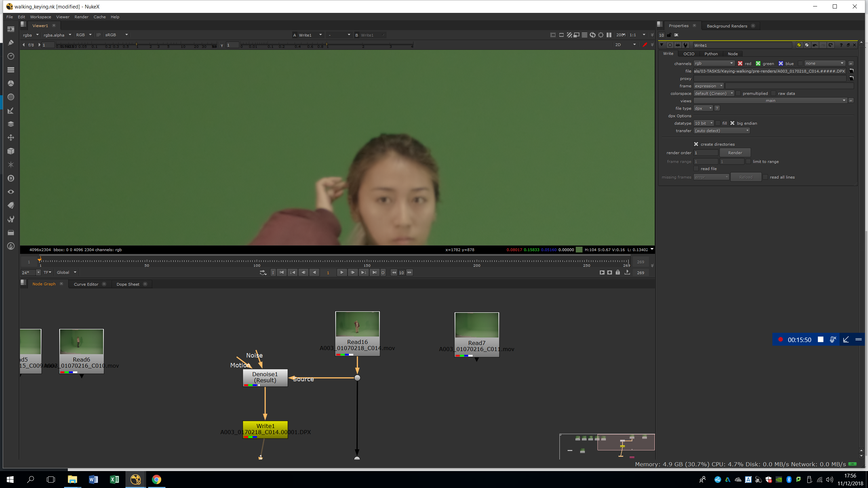This screenshot has width=868, height=488.
Task: Click the timeline at frame 100
Action: (257, 261)
